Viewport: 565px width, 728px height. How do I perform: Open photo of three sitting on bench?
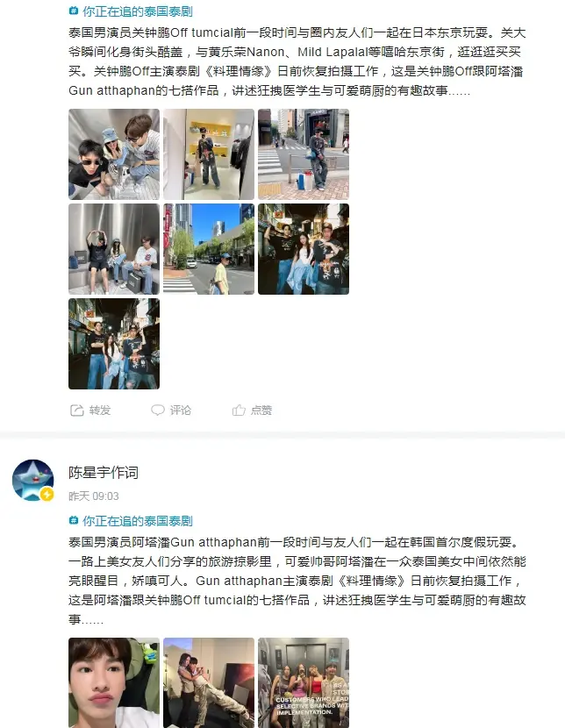click(114, 249)
